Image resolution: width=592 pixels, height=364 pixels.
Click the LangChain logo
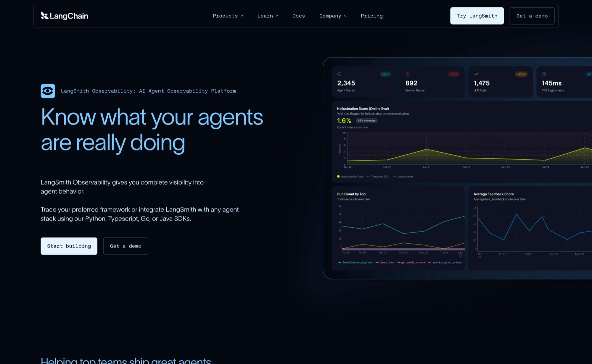coord(65,16)
